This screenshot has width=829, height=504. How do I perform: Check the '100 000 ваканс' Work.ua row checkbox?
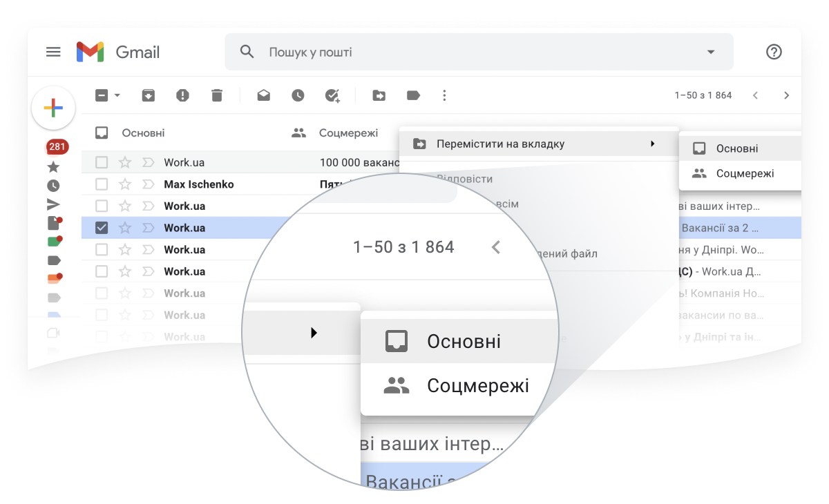[x=102, y=162]
